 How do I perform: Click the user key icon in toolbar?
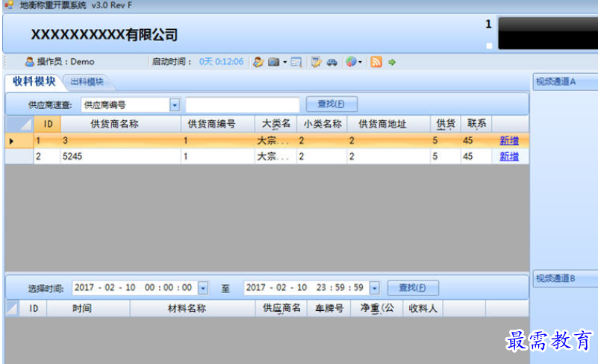coord(258,62)
